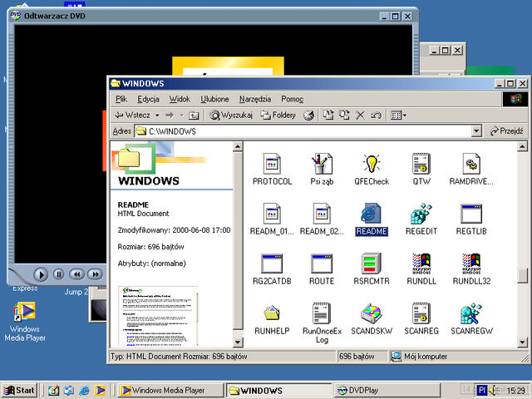The height and width of the screenshot is (399, 532).
Task: Click the file list scrollbar thumb
Action: point(523,275)
